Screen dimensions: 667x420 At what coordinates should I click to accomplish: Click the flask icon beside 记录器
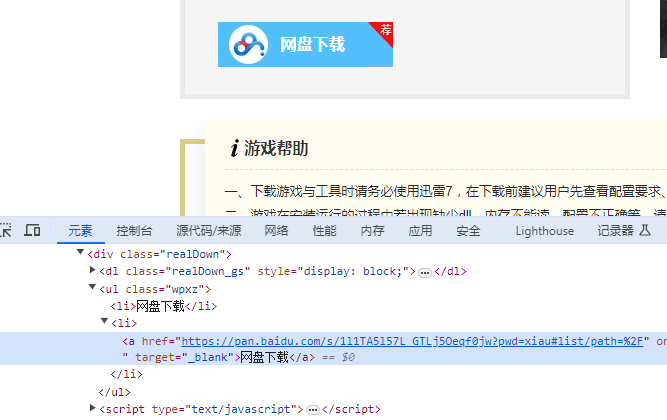pyautogui.click(x=645, y=231)
